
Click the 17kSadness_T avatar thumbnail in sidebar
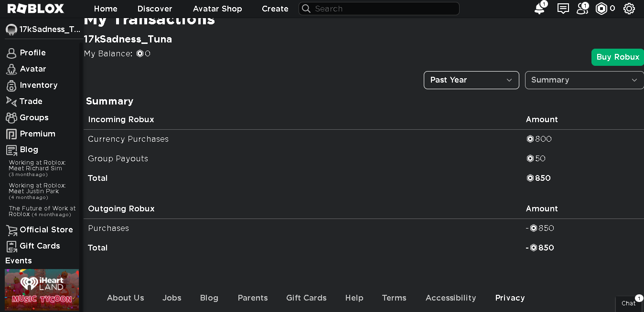pos(11,30)
